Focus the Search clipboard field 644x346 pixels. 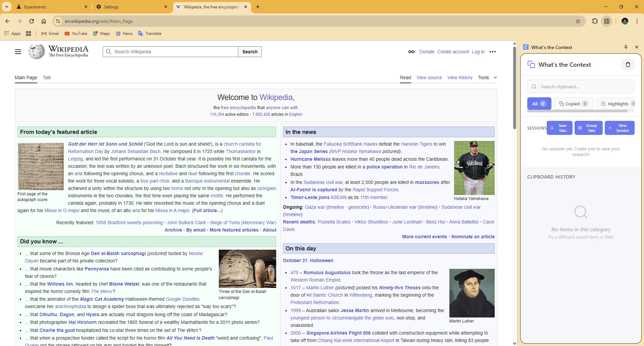coord(581,87)
